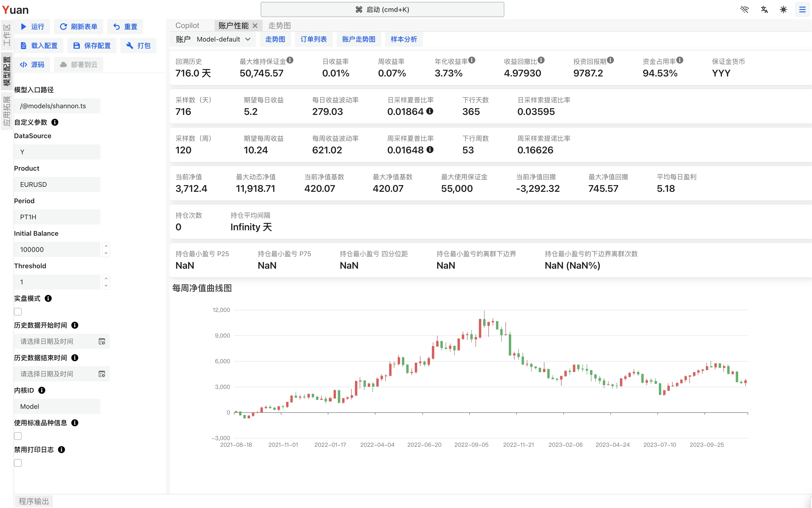
Task: Click the DataSource input field
Action: (x=57, y=152)
